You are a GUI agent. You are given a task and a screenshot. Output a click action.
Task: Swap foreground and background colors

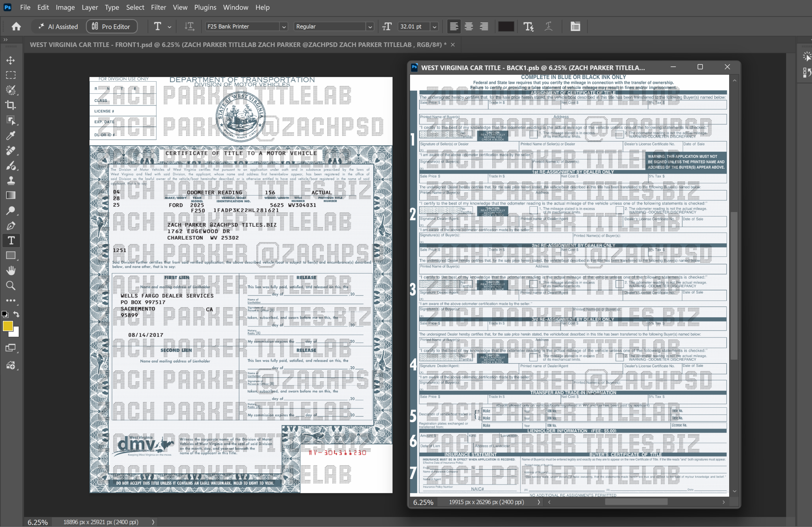click(16, 314)
